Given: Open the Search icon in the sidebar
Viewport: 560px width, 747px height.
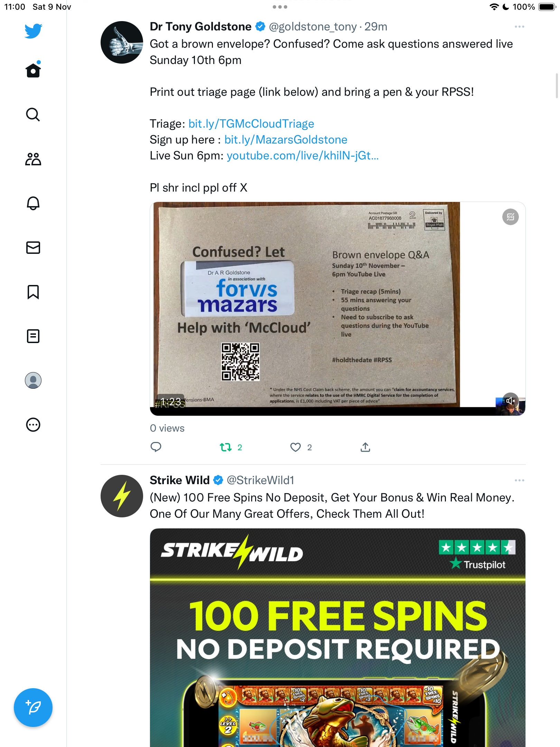Looking at the screenshot, I should point(33,114).
